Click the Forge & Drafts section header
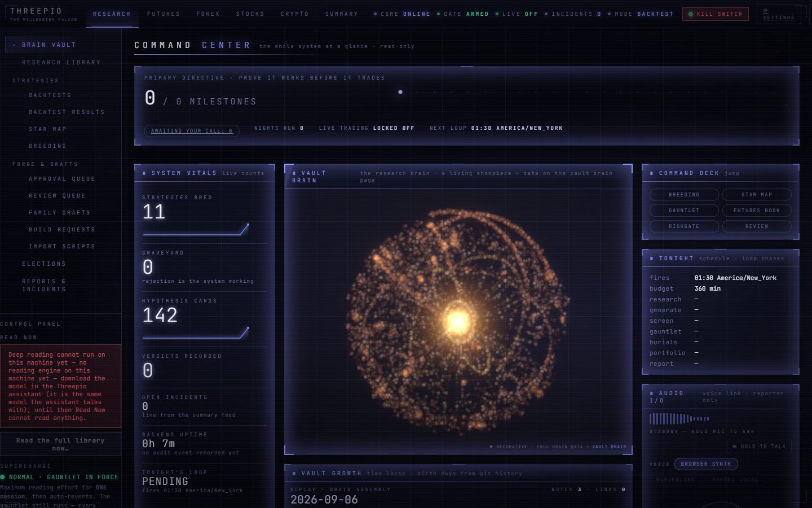Image resolution: width=812 pixels, height=508 pixels. coord(45,164)
